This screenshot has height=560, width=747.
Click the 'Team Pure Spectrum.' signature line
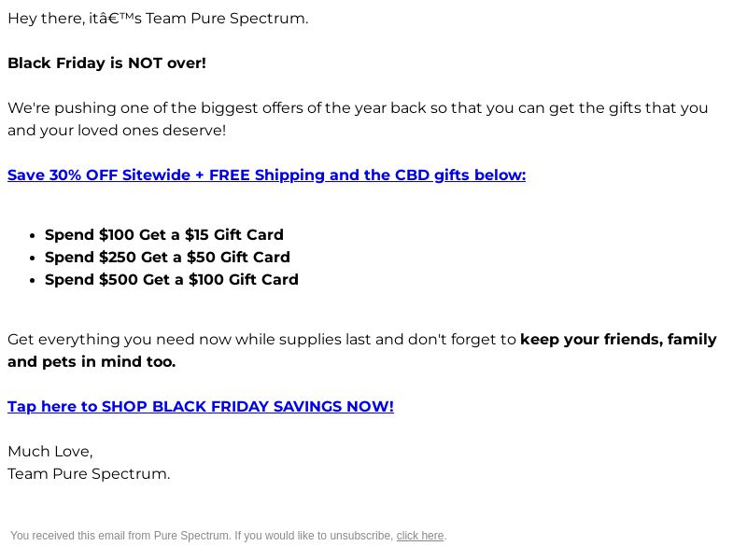(89, 474)
